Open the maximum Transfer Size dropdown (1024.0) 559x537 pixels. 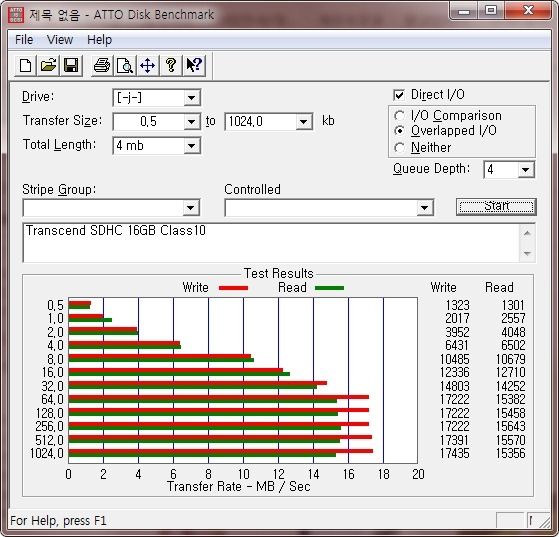pos(303,122)
